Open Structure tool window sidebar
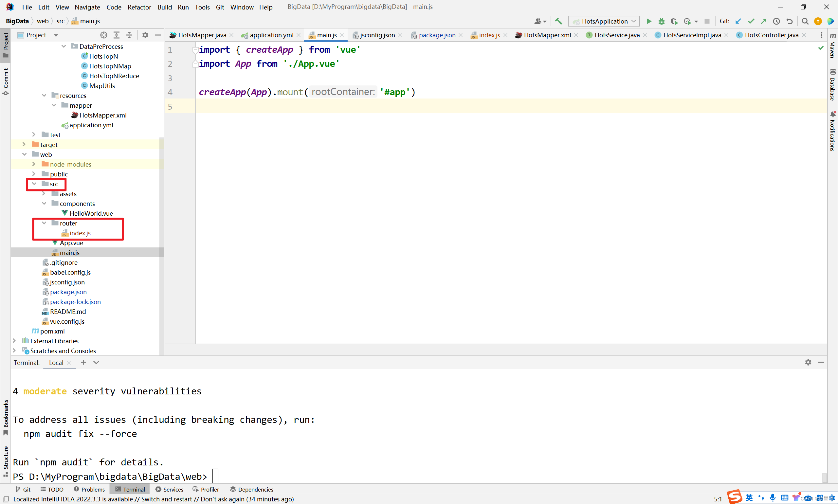This screenshot has height=504, width=838. [x=6, y=461]
